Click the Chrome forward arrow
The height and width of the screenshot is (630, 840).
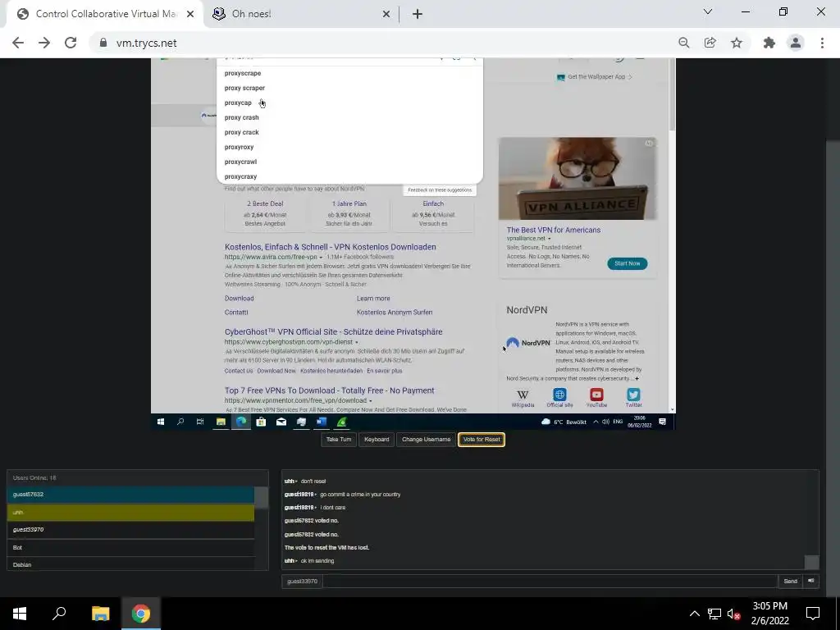44,43
